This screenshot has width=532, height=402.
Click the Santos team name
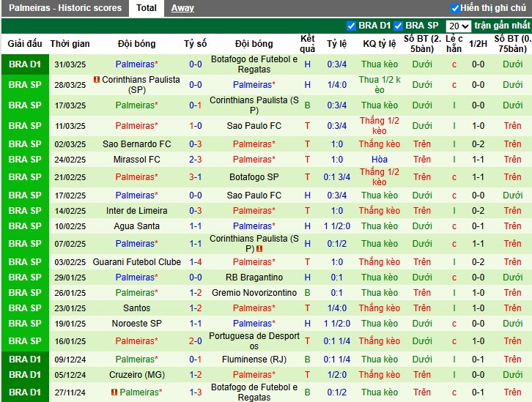[x=137, y=308]
